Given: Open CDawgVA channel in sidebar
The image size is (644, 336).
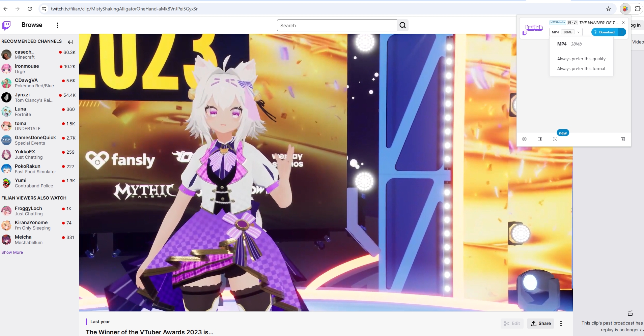Looking at the screenshot, I should tap(39, 83).
